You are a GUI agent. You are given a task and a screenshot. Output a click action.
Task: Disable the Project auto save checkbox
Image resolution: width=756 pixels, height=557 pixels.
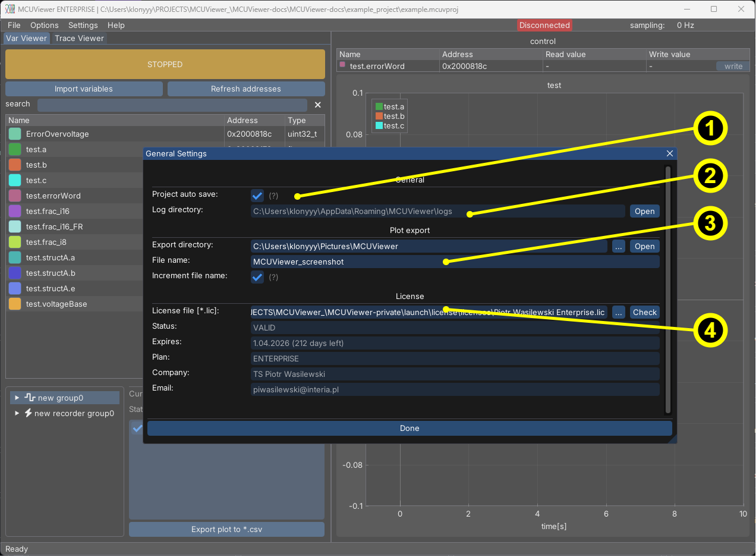coord(257,196)
